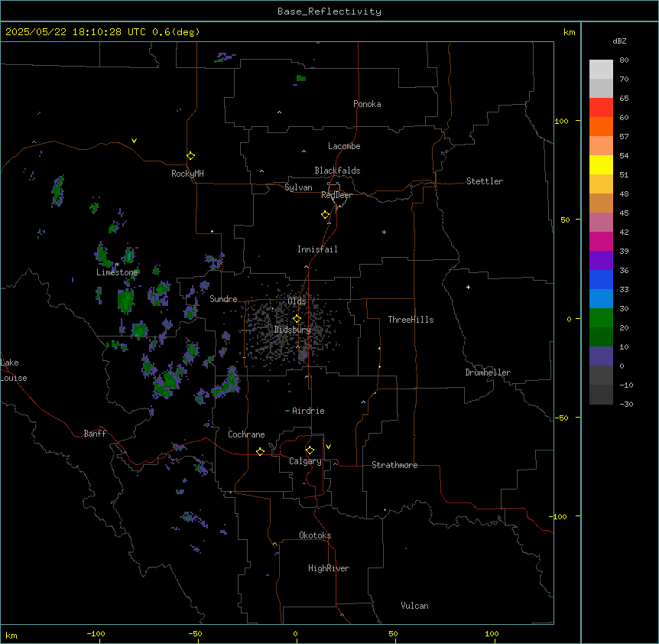Image resolution: width=659 pixels, height=644 pixels.
Task: Click the yellow V marker northwest of RockyMH
Action: click(x=134, y=141)
